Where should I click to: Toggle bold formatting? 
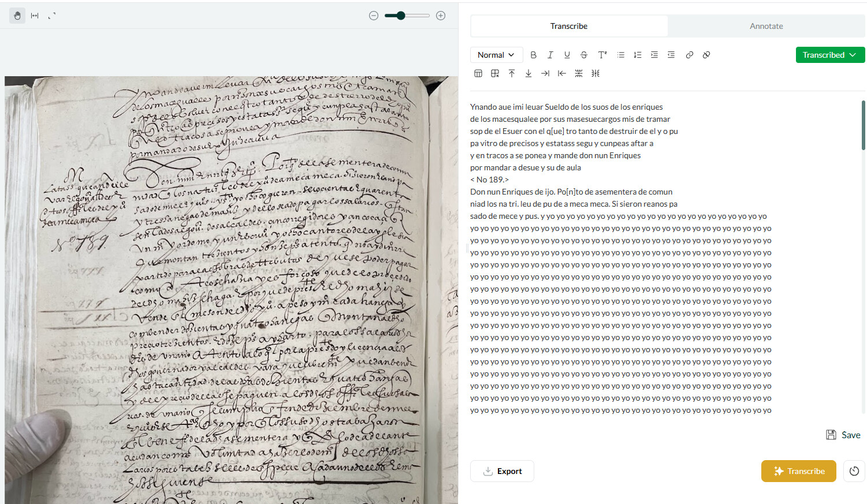tap(533, 55)
